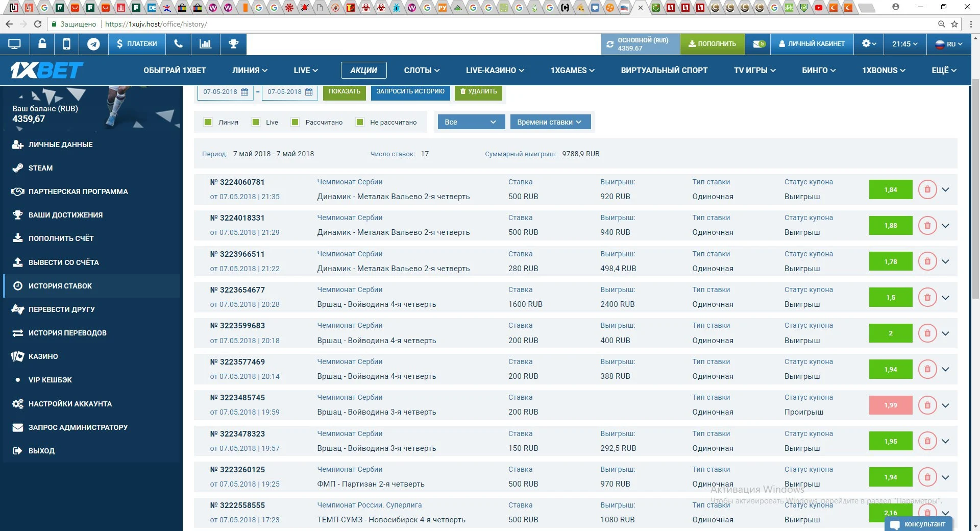The height and width of the screenshot is (531, 980).
Task: Bookmark this page with the star icon
Action: click(x=954, y=24)
